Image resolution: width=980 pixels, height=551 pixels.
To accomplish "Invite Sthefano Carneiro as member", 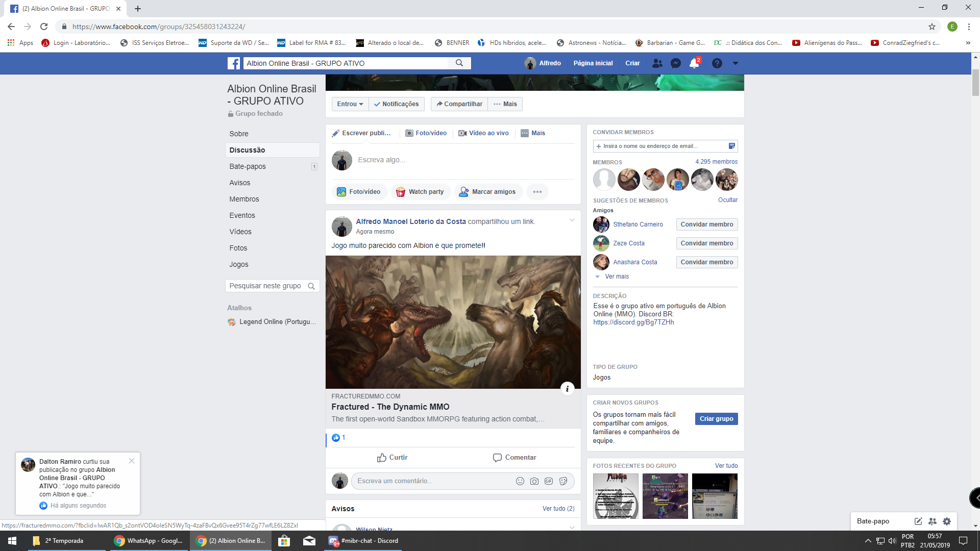I will tap(707, 224).
